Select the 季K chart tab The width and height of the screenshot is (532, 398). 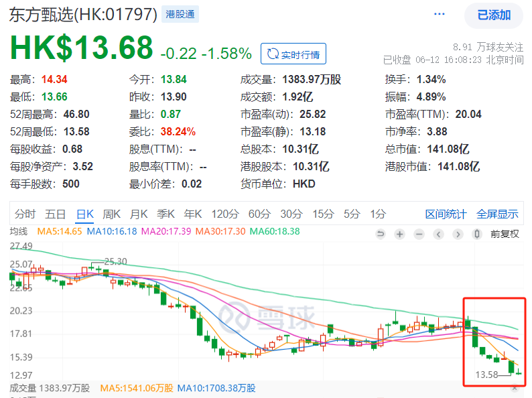(x=165, y=214)
